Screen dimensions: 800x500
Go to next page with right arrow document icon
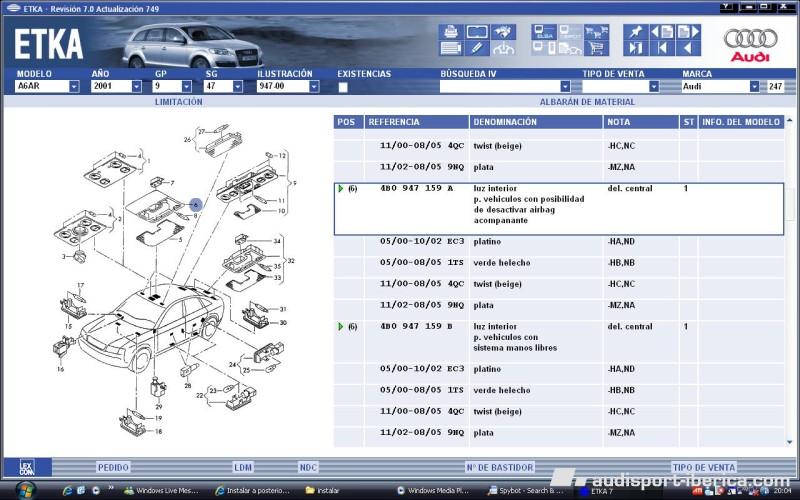click(x=688, y=32)
